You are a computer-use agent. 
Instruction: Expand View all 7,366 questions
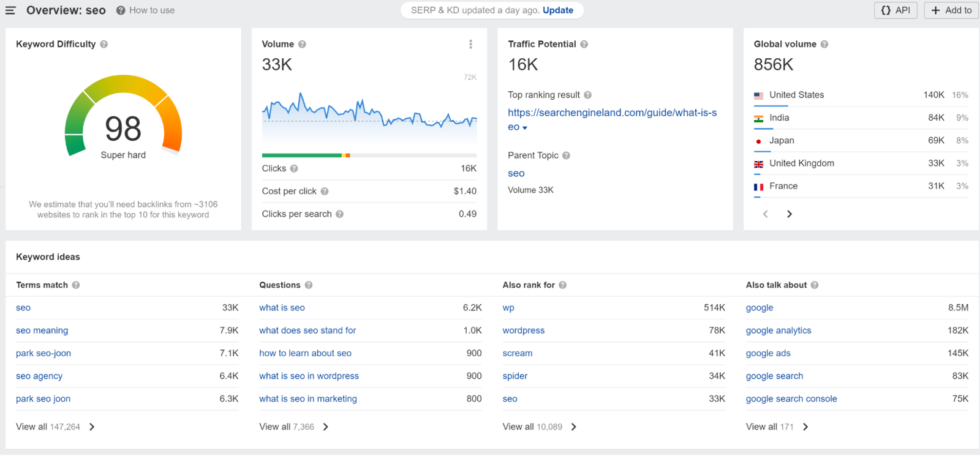click(x=294, y=427)
